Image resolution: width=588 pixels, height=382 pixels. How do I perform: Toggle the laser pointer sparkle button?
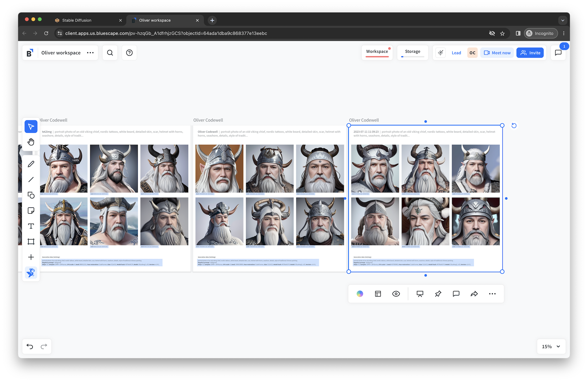[x=440, y=53]
